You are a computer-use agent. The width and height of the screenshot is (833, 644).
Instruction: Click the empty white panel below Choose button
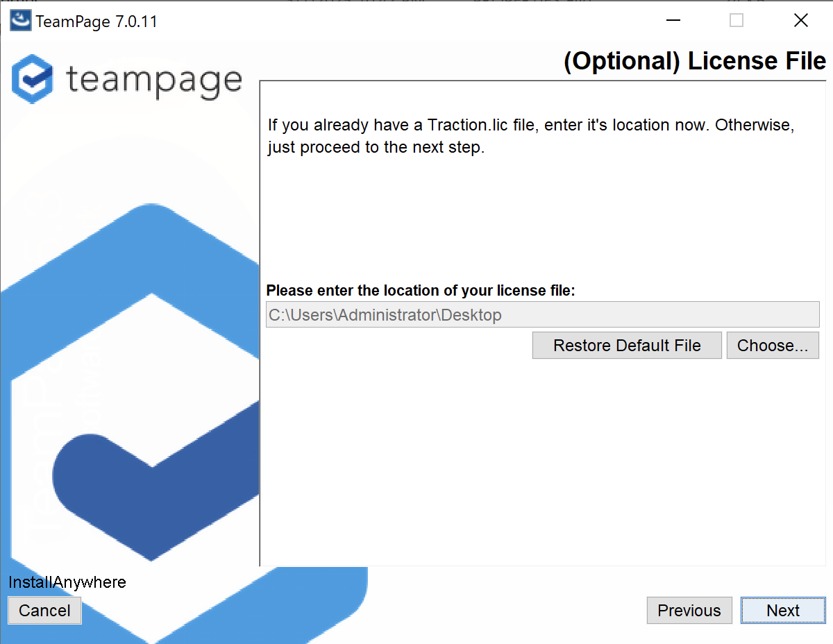(x=542, y=461)
